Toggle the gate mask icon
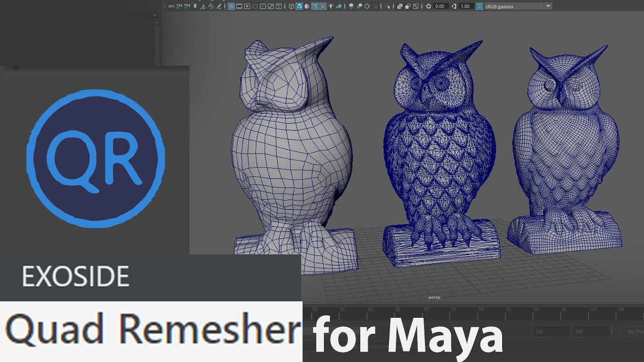Image resolution: width=644 pixels, height=362 pixels. (x=255, y=7)
